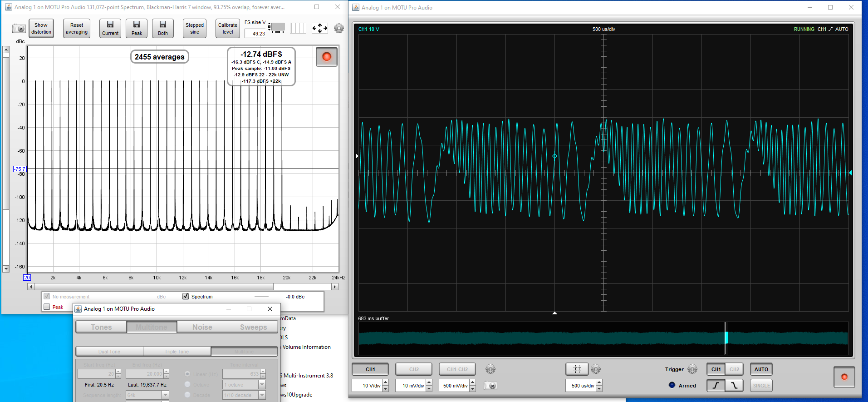Click the End freq 20,000 field
868x402 pixels.
click(145, 374)
